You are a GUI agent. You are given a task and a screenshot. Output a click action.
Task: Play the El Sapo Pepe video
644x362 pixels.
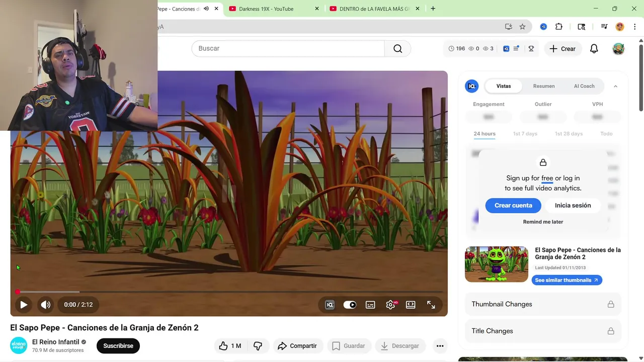[24, 305]
